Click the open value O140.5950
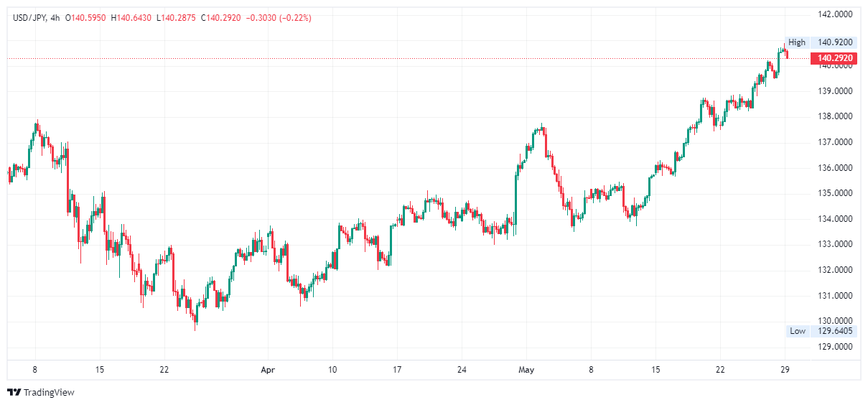This screenshot has height=405, width=868. (x=86, y=17)
